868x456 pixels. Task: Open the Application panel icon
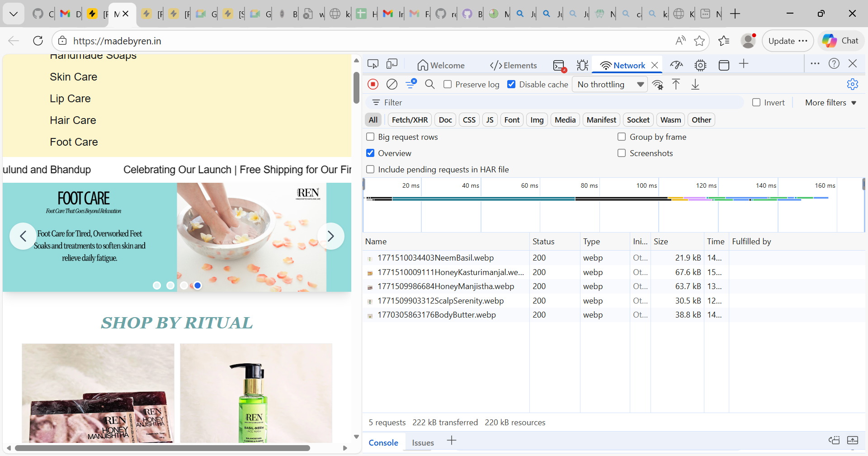(x=724, y=65)
